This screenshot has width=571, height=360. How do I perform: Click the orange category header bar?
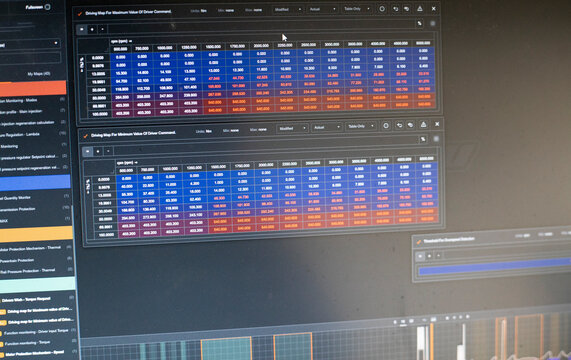pos(33,88)
